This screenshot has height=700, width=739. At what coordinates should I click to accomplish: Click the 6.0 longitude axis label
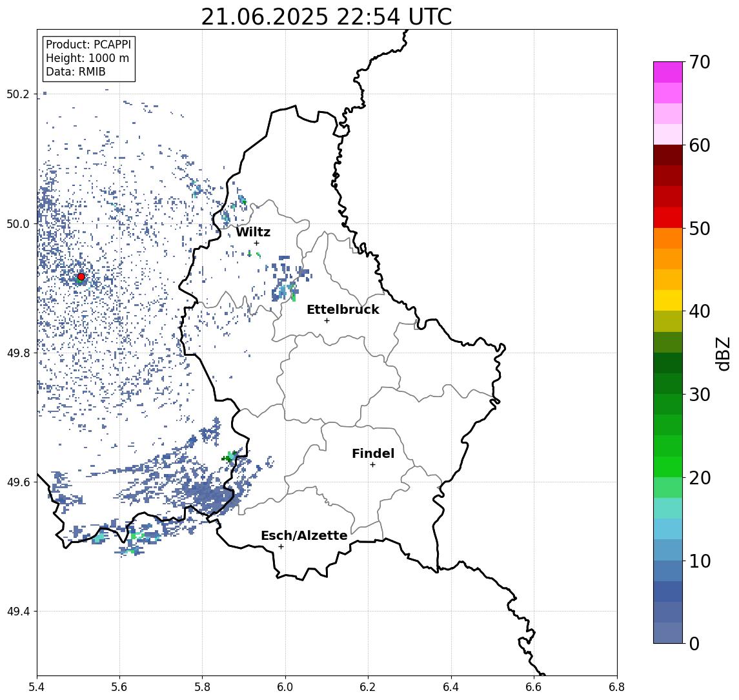pos(285,687)
